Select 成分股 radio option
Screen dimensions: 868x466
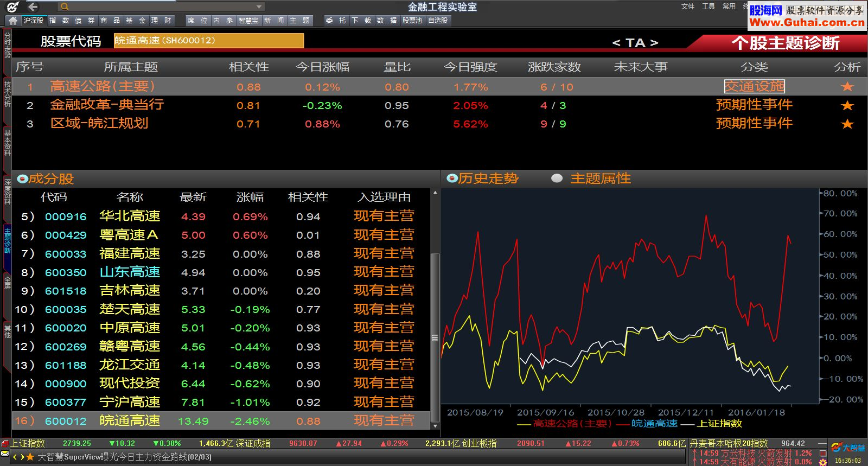[22, 178]
